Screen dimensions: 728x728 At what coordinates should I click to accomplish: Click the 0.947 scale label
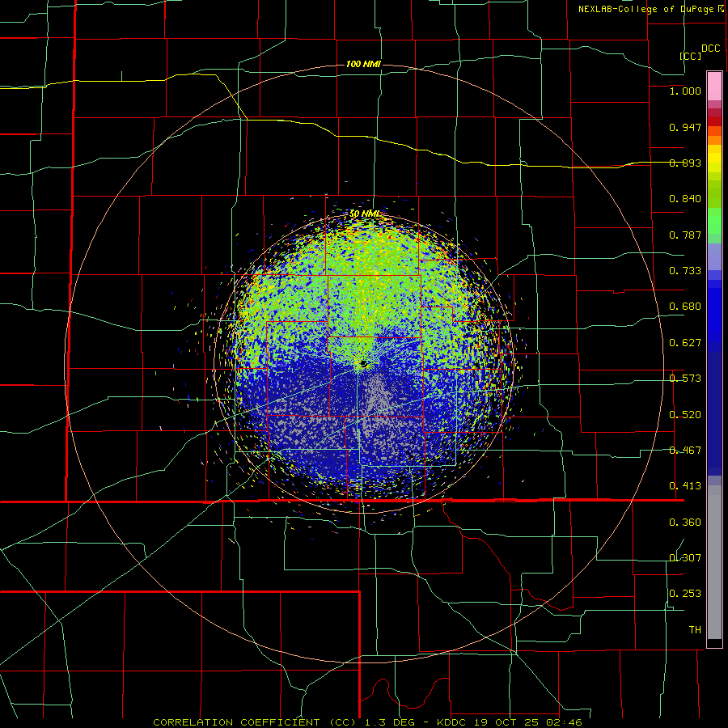[x=685, y=127]
